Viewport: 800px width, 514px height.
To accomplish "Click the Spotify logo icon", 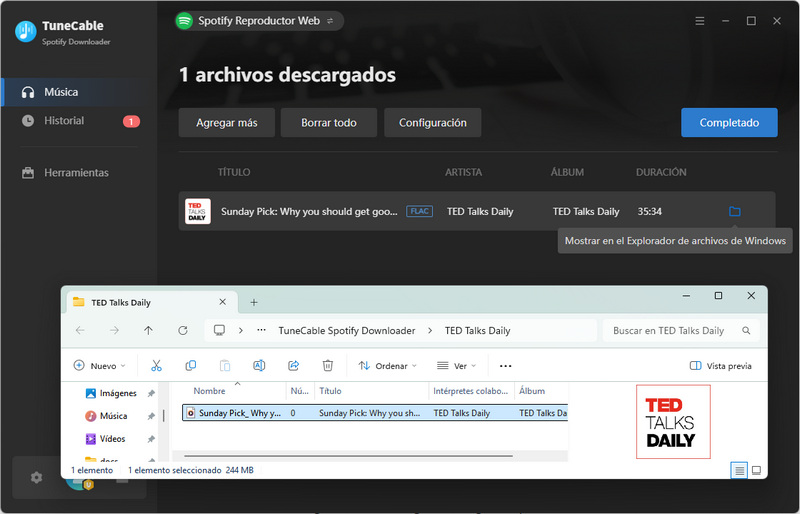I will pos(184,21).
